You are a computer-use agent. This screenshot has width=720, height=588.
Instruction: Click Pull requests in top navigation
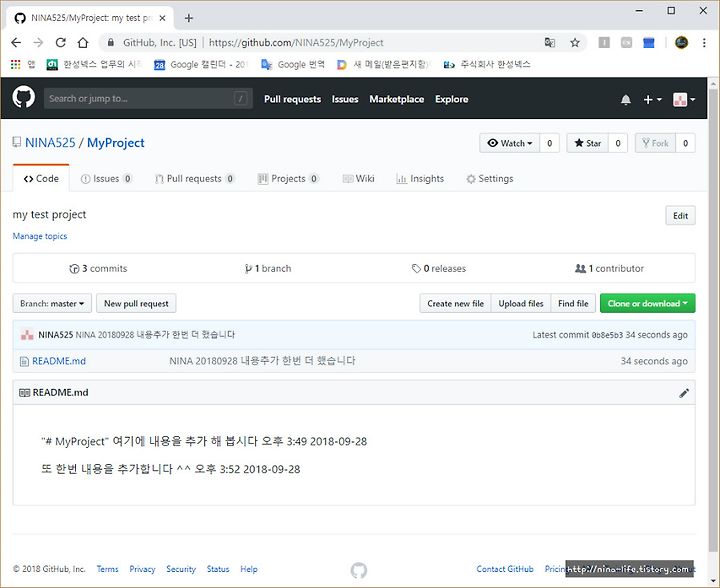(292, 99)
